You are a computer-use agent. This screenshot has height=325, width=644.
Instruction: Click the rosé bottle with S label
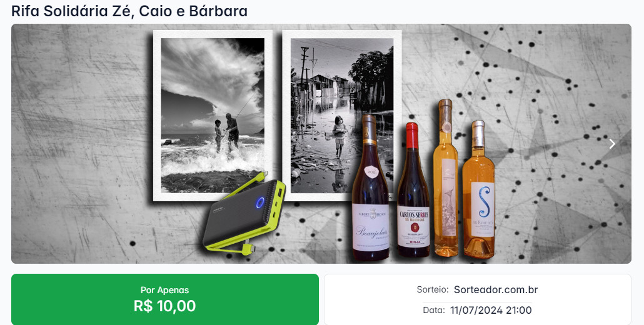click(x=478, y=189)
